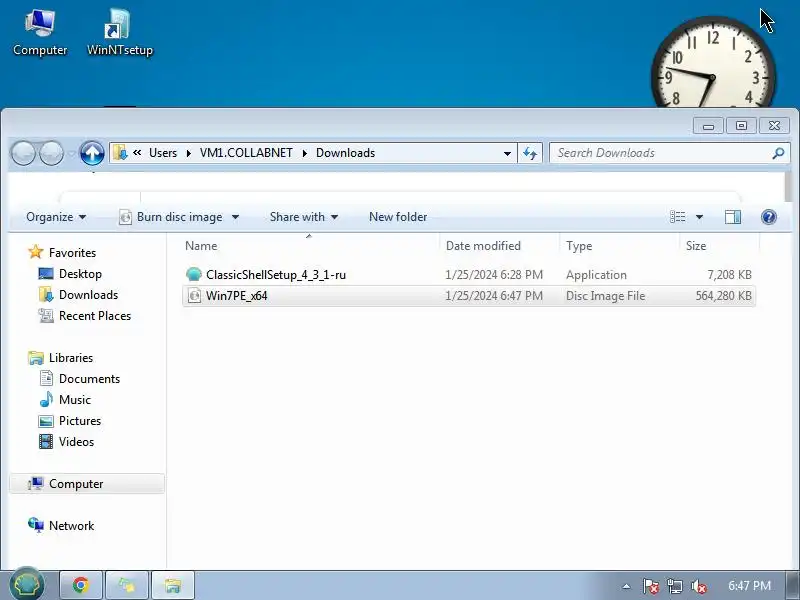This screenshot has width=800, height=600.
Task: Open the Documents library
Action: pos(89,379)
